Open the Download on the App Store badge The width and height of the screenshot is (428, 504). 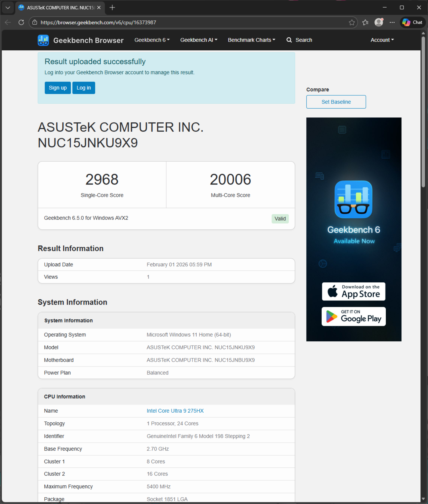[353, 291]
